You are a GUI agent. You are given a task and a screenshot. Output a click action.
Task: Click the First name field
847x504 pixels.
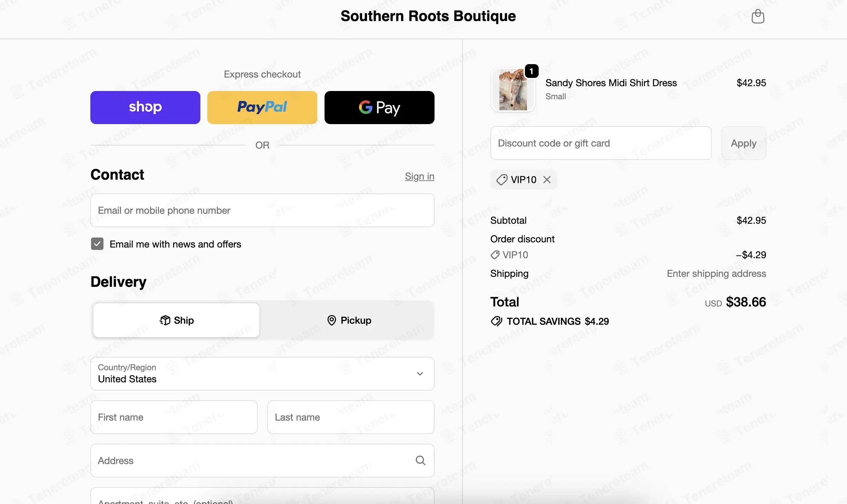[x=174, y=417]
